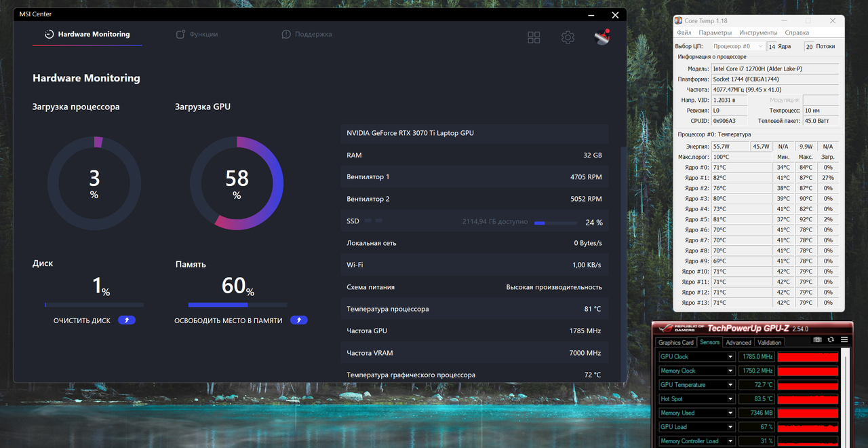Expand the Memory Clock sensor dropdown
The image size is (868, 448).
tap(730, 371)
